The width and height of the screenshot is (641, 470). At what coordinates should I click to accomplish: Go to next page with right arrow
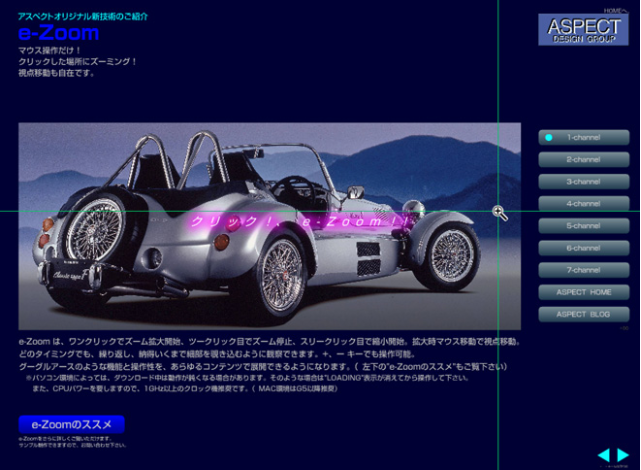623,455
